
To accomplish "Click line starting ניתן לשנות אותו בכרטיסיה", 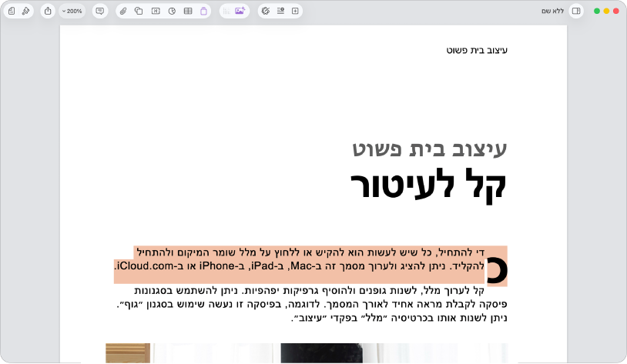I will (399, 318).
